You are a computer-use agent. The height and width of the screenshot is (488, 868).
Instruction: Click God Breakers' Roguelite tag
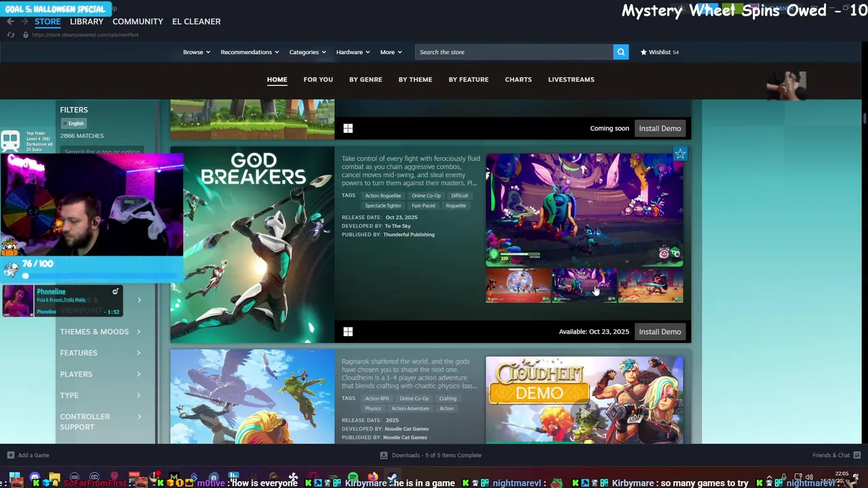(x=456, y=205)
